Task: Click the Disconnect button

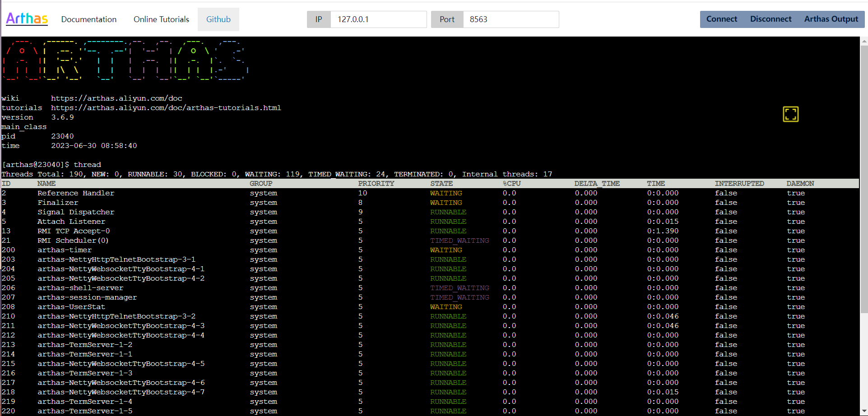Action: (771, 19)
